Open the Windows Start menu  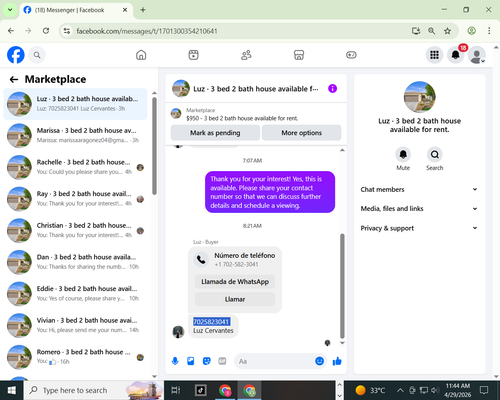point(12,390)
